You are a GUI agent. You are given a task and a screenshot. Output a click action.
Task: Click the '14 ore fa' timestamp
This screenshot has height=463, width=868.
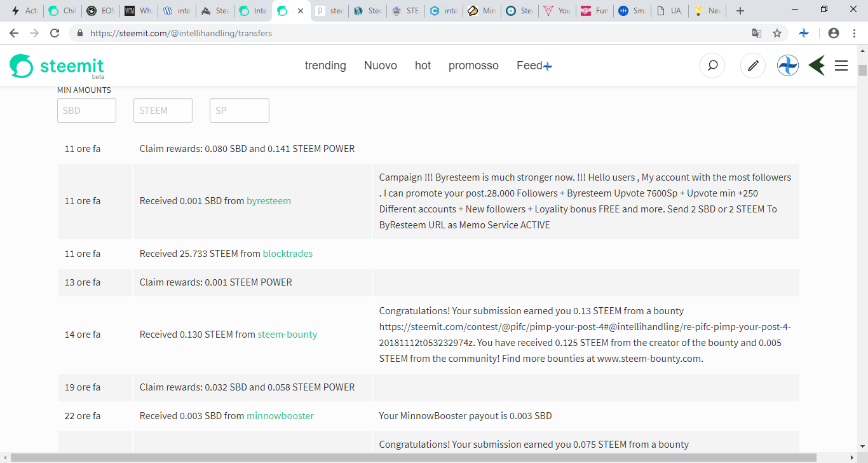[83, 335]
